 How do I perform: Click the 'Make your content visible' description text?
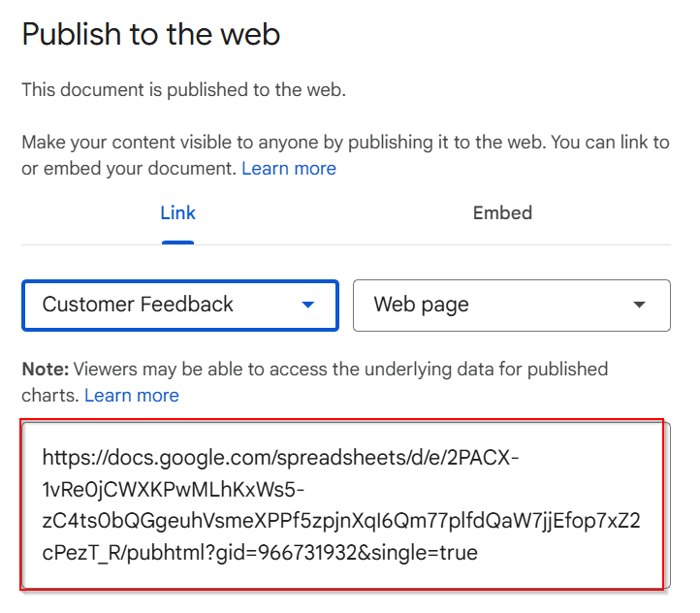(345, 155)
